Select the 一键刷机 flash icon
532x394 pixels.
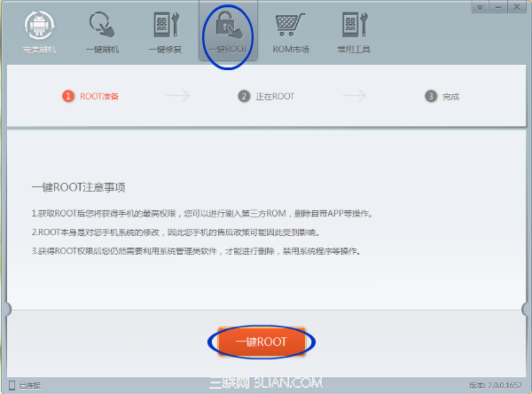[102, 32]
